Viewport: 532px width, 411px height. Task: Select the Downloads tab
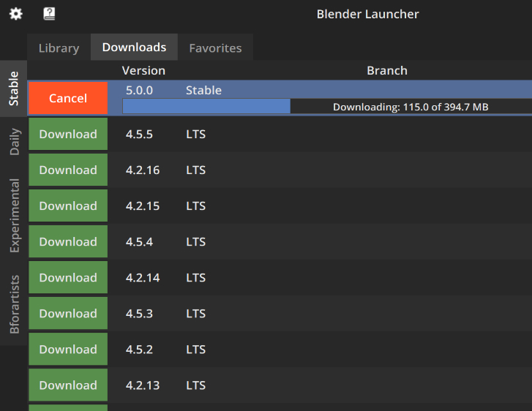coord(134,47)
